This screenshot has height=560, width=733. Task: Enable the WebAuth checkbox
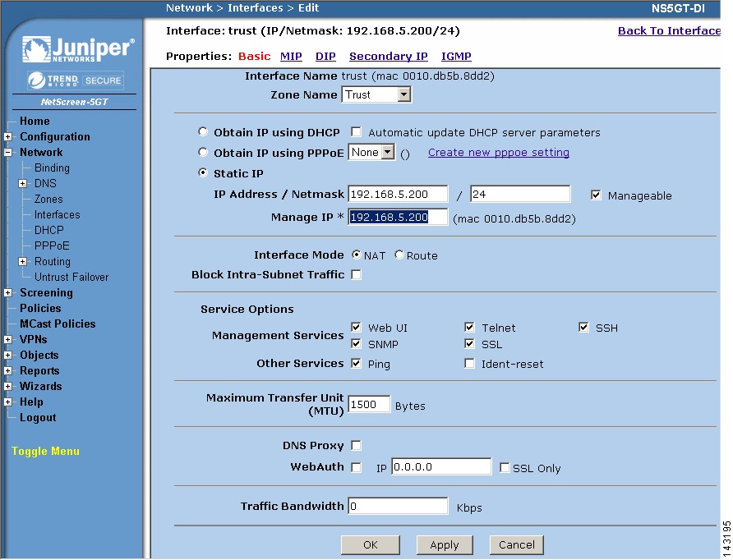click(356, 467)
